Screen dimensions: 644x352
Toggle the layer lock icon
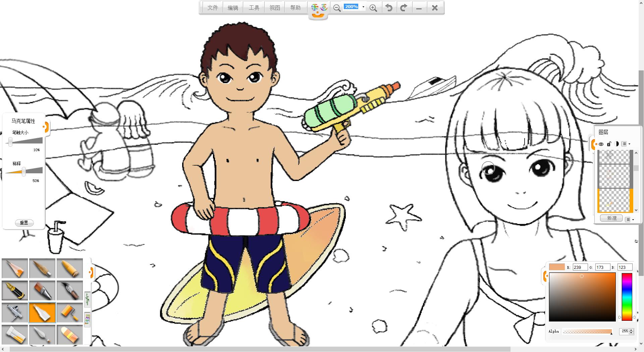point(609,144)
